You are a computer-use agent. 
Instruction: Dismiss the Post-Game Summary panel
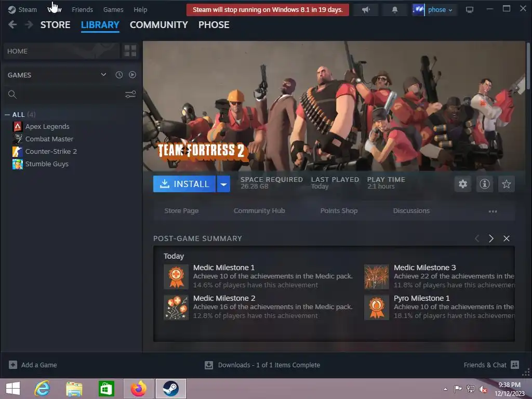click(506, 238)
